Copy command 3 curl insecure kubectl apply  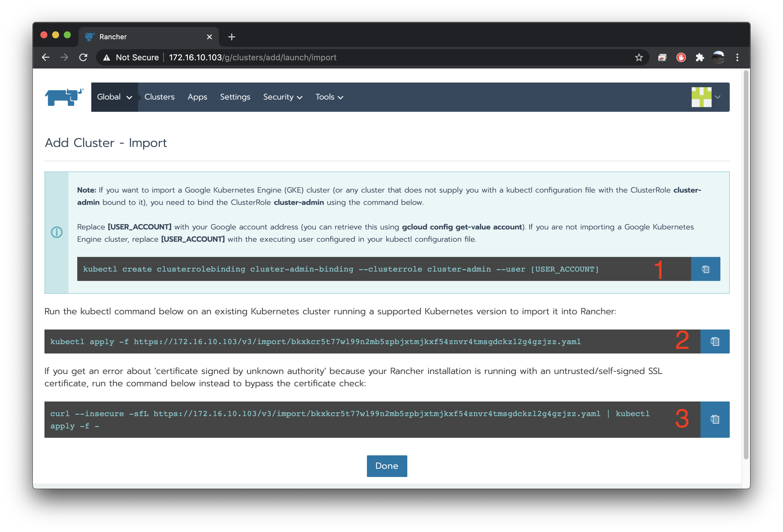[715, 418]
